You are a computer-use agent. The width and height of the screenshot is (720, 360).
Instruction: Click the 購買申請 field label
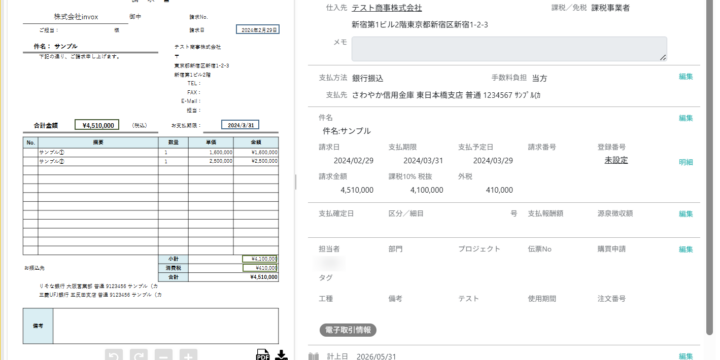coord(611,249)
